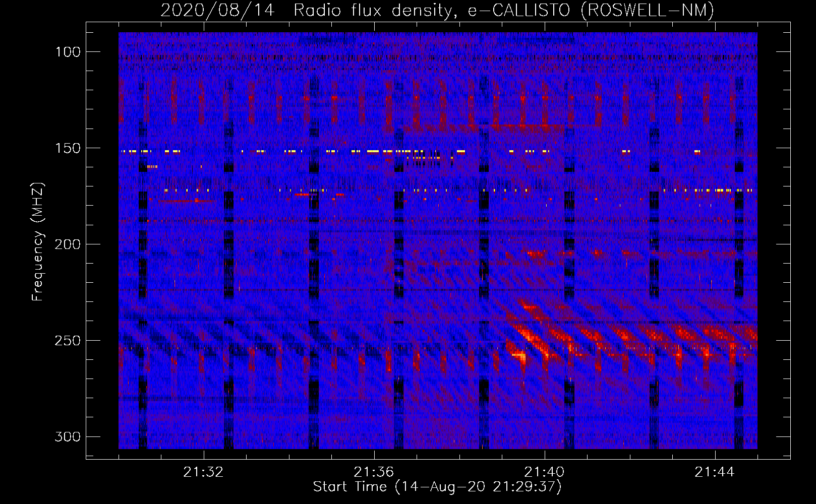Click the plot title '2020/08/14 Radio flux density'
The image size is (816, 504).
(x=308, y=10)
